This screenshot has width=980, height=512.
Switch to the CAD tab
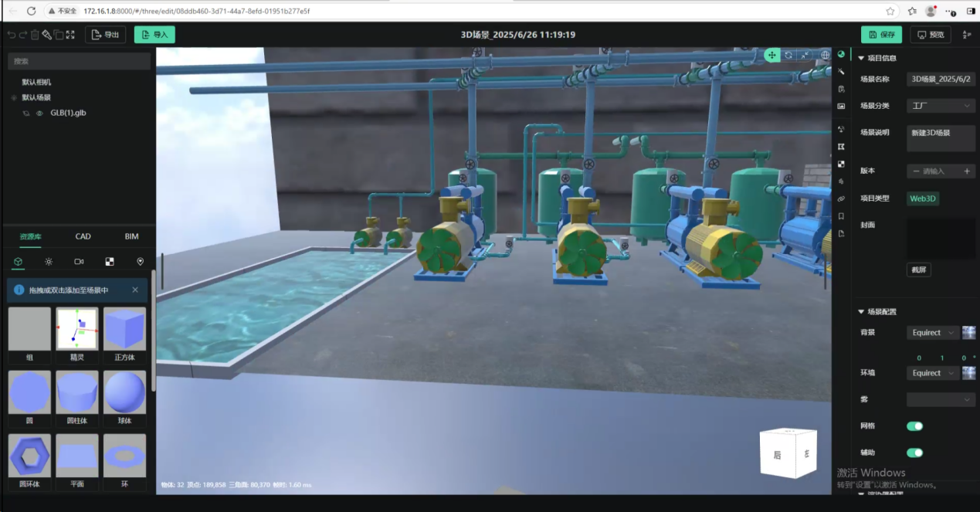[83, 236]
